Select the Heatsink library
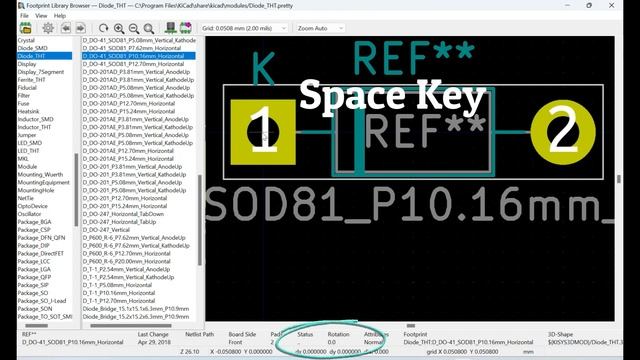640x360 pixels. pos(29,111)
